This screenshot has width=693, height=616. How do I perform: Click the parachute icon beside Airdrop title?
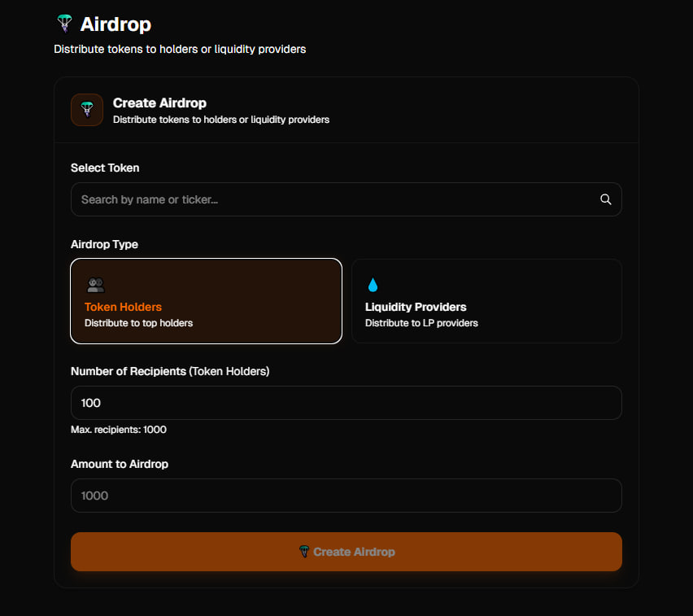pos(64,24)
